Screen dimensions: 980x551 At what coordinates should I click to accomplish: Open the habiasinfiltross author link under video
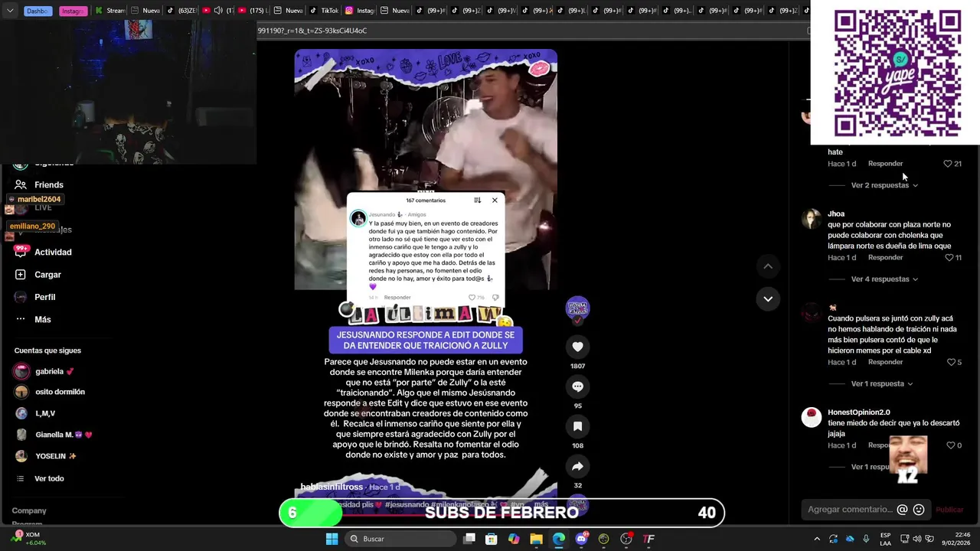pos(332,487)
